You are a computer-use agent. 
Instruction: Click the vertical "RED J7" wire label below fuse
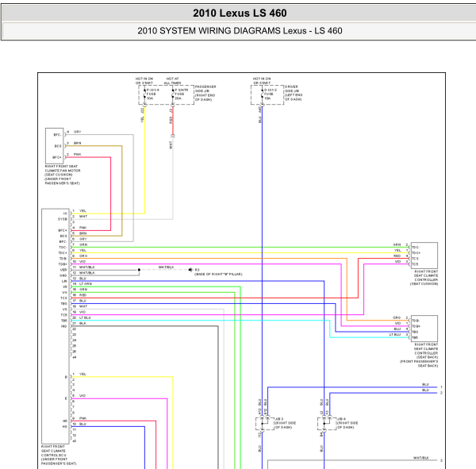171,116
